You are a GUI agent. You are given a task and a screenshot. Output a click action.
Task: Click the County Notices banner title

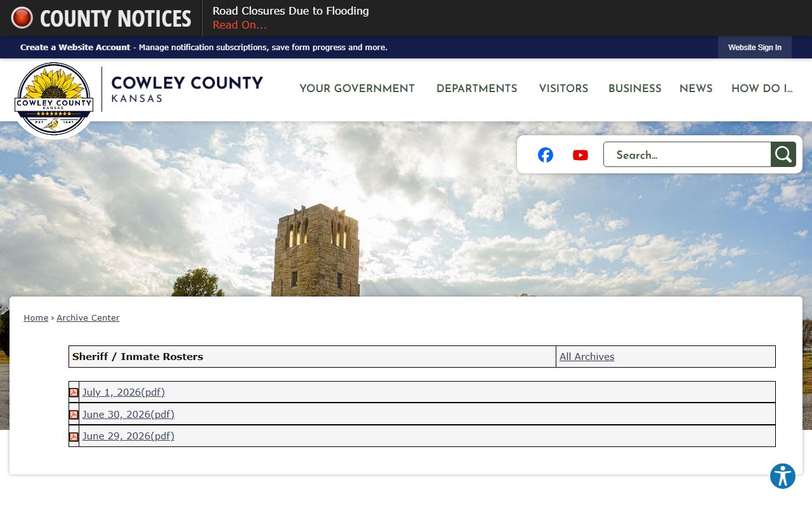[115, 18]
